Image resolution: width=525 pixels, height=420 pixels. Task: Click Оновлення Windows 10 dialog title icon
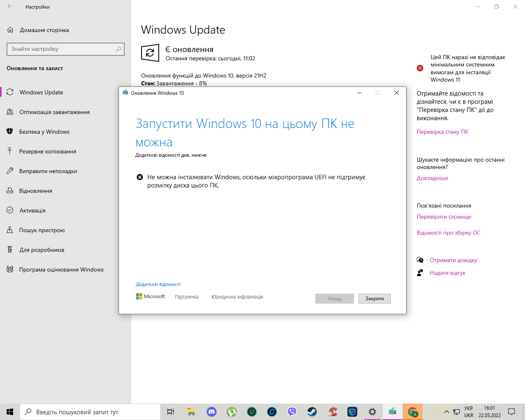[126, 93]
